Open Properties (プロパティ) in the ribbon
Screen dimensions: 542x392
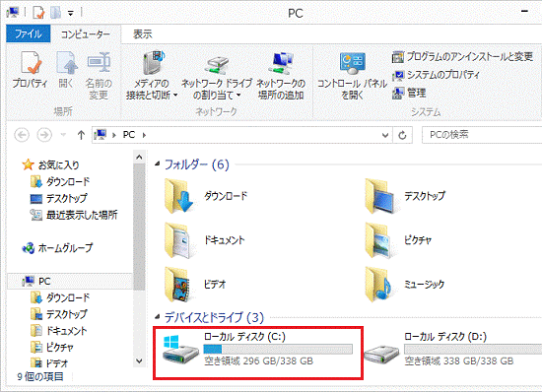[x=30, y=70]
